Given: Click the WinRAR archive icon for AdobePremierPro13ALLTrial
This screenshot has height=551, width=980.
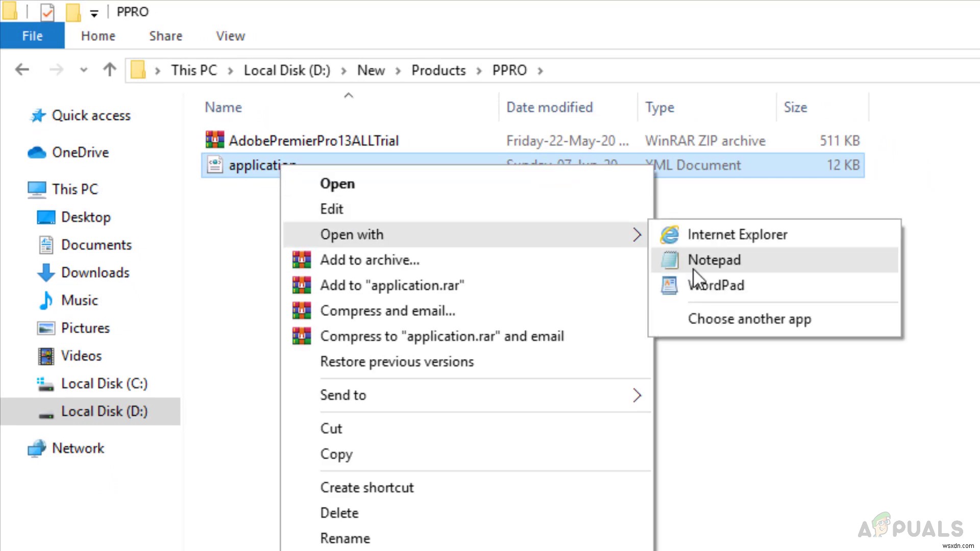Looking at the screenshot, I should coord(213,140).
